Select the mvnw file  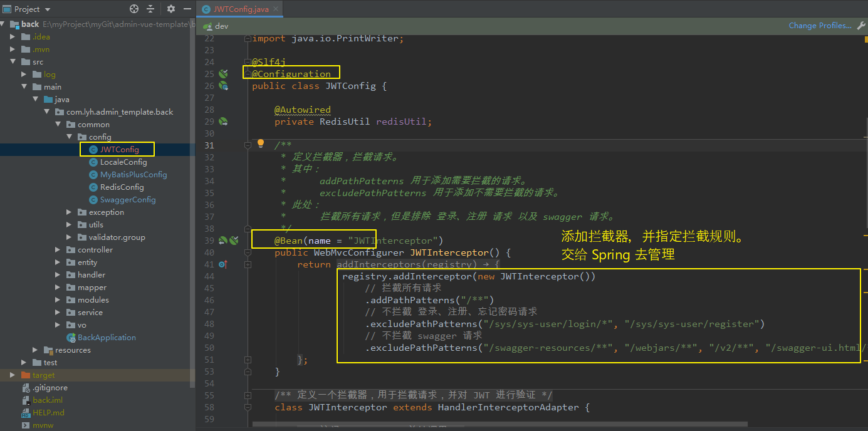[44, 425]
